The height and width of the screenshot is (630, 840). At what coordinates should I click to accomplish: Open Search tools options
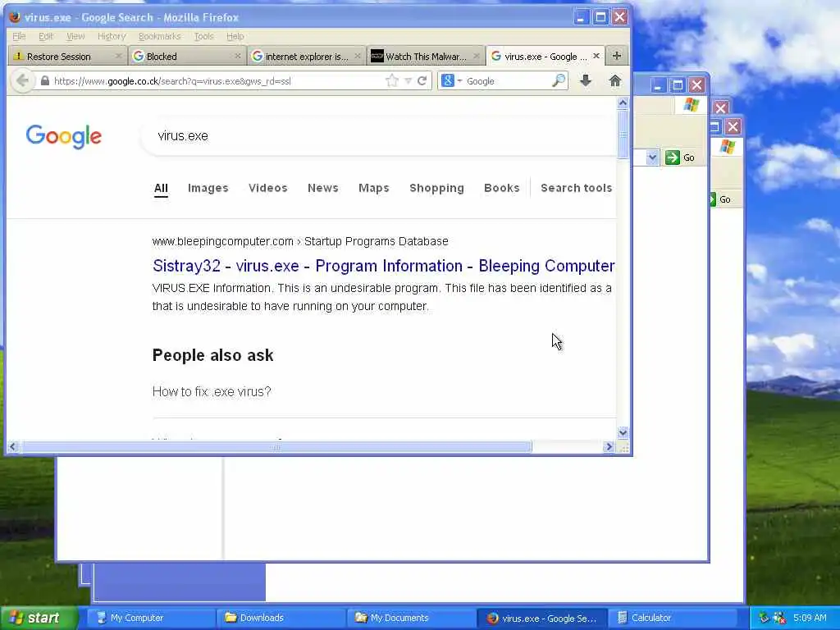click(x=576, y=188)
